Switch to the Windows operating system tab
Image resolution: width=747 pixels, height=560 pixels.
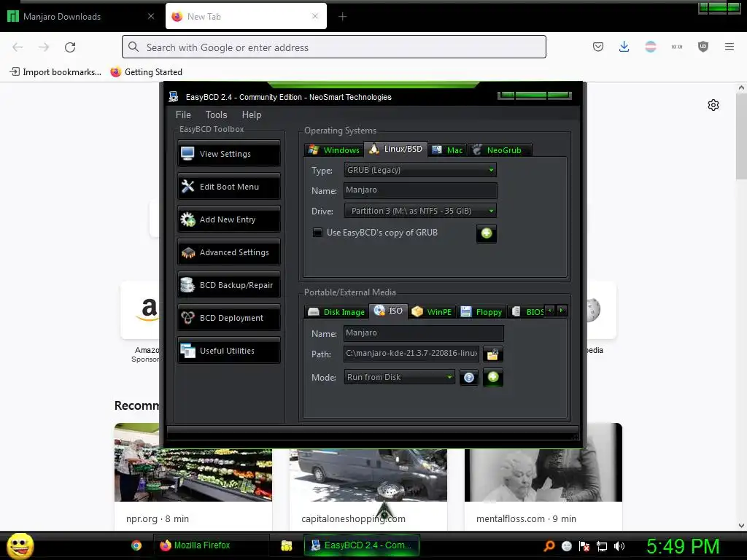(x=334, y=150)
